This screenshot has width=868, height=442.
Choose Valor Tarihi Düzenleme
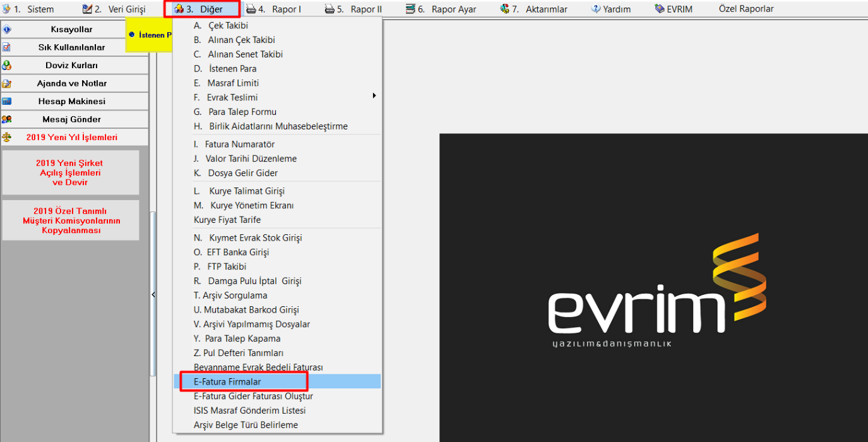click(x=278, y=158)
